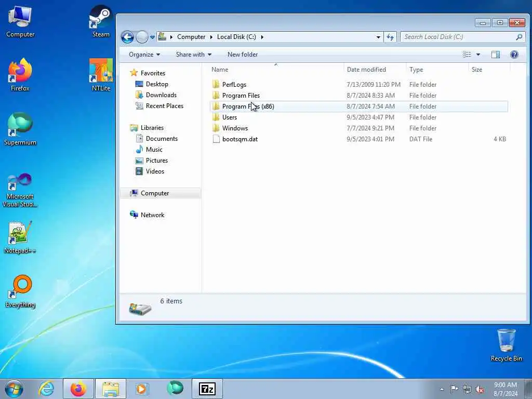Select the bootsqm.dat file
Screen dimensions: 532x399
(x=358, y=139)
